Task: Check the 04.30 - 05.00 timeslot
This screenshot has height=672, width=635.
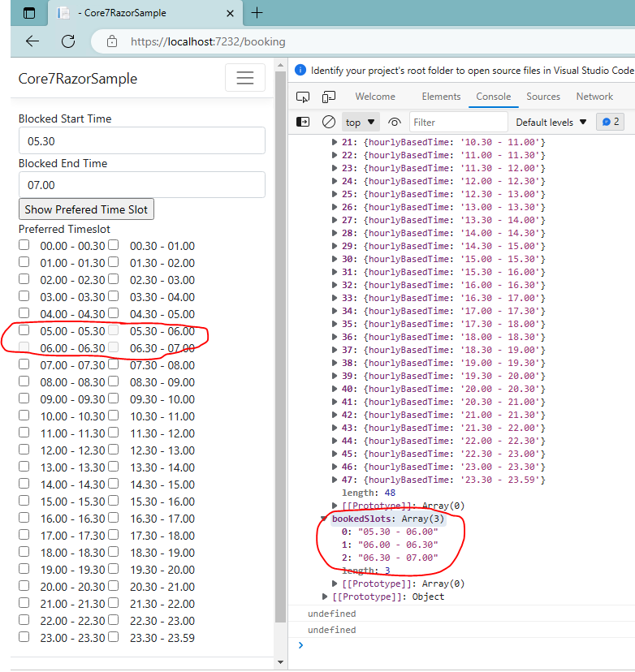Action: (113, 313)
